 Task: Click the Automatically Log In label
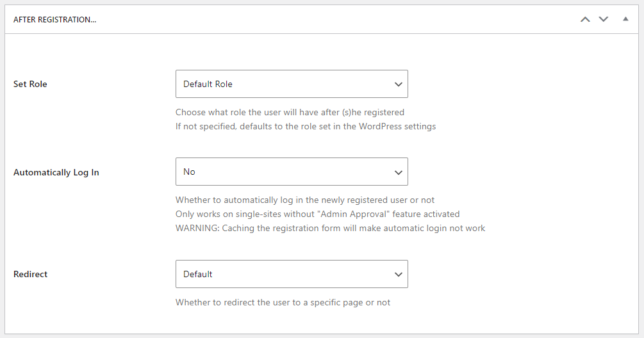[x=56, y=173]
